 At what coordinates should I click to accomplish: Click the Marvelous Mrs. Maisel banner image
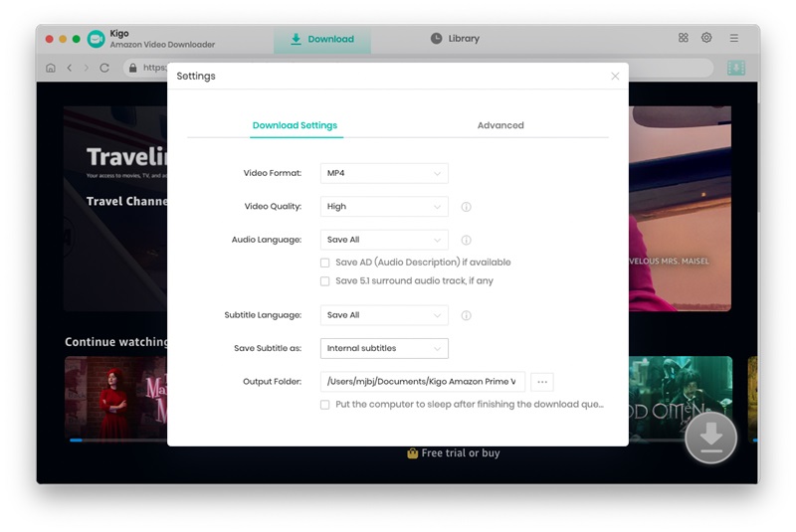(x=680, y=209)
